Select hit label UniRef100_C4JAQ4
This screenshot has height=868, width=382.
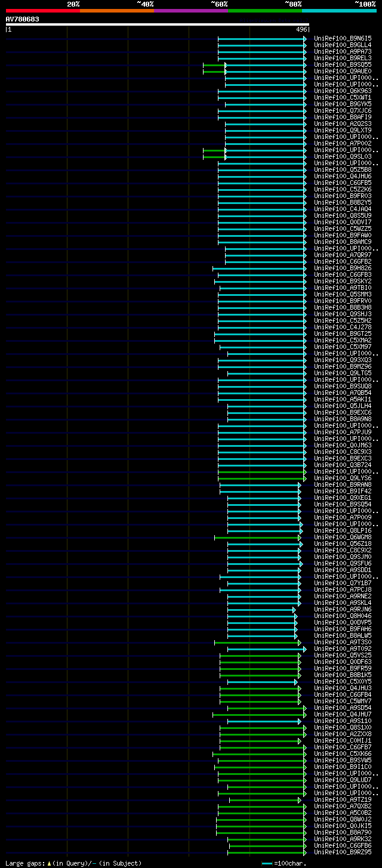343,209
